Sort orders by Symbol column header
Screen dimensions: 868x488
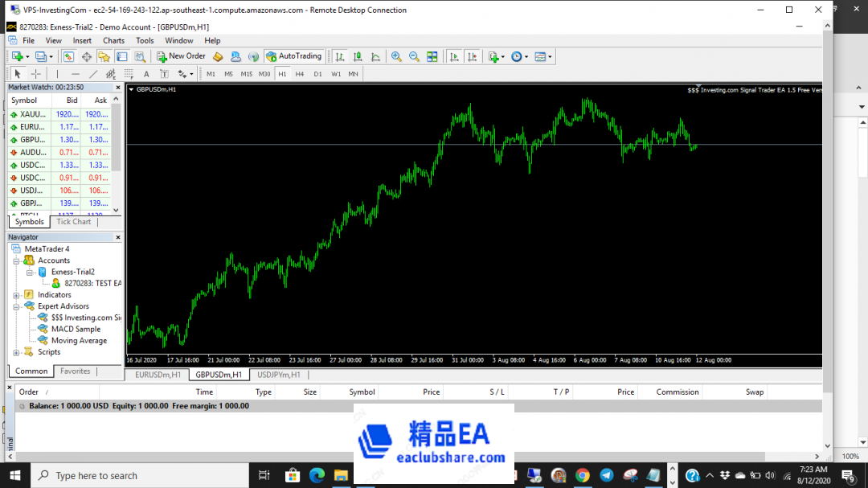pyautogui.click(x=362, y=392)
